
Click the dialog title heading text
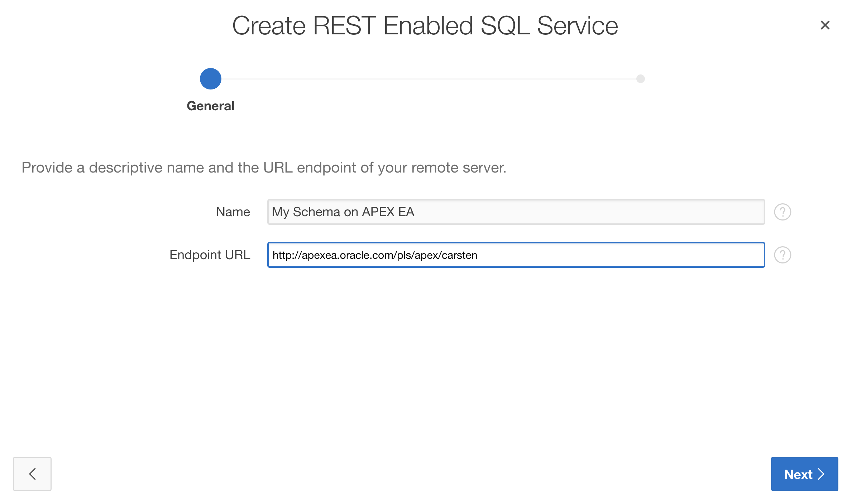click(425, 26)
